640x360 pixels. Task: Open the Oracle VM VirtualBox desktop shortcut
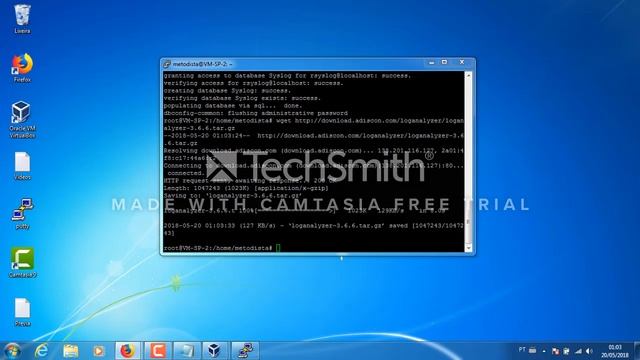(22, 120)
